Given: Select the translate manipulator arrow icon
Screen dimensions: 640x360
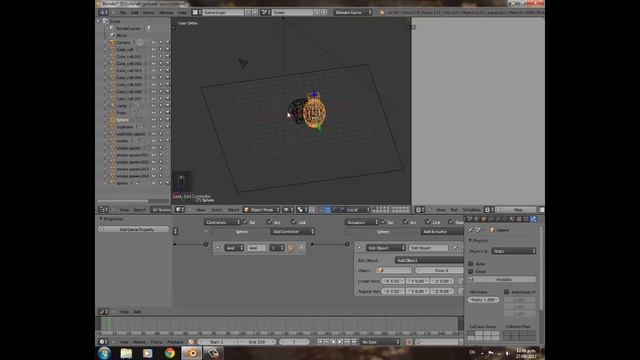Looking at the screenshot, I should (x=328, y=210).
